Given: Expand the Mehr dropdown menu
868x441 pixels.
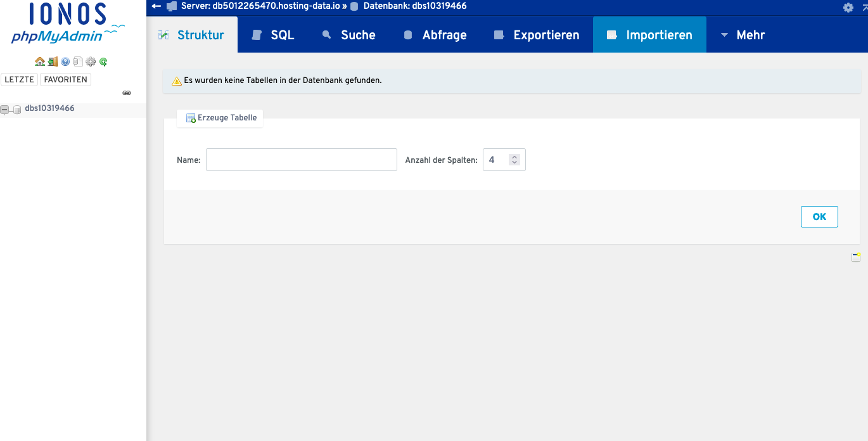Looking at the screenshot, I should click(x=743, y=35).
